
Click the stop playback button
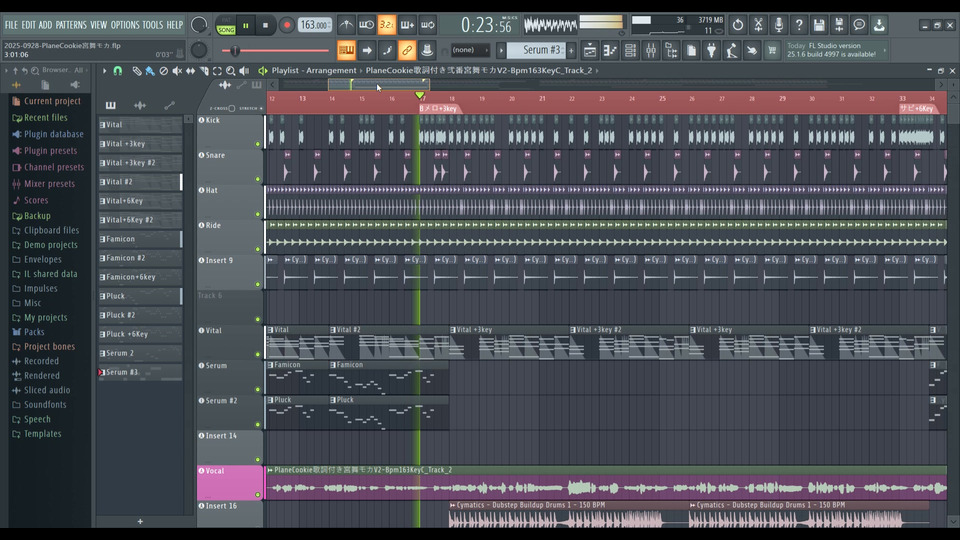pos(265,25)
